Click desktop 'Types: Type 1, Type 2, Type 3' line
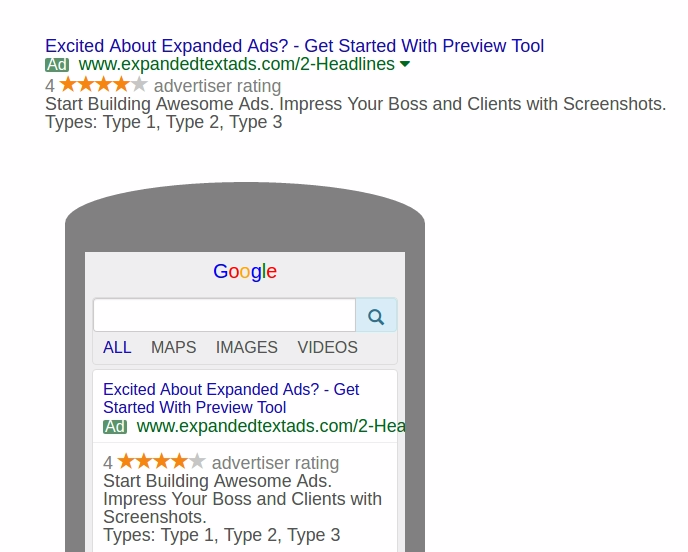 coord(164,122)
